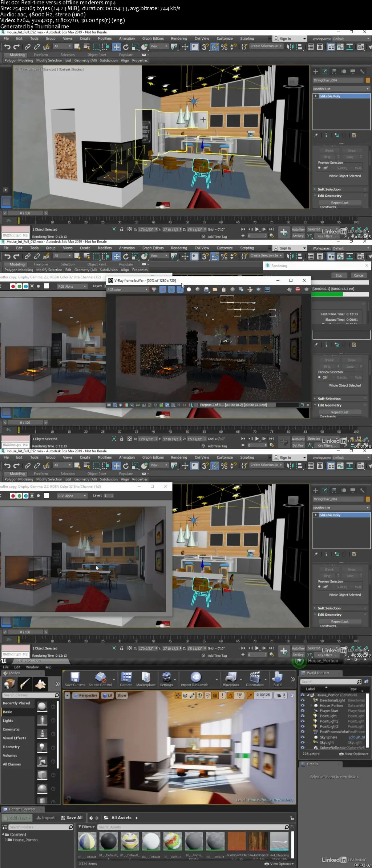
Task: Switch to the Content Browser tab
Action: [x=22, y=809]
